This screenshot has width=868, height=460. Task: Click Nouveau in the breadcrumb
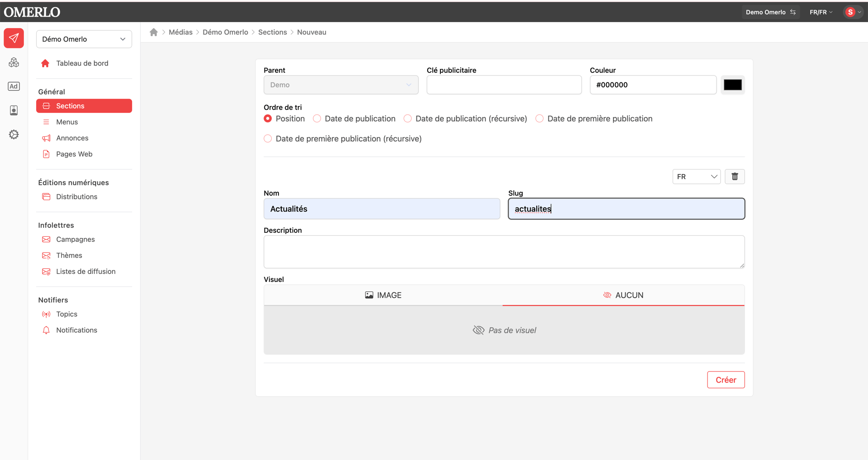(x=311, y=32)
